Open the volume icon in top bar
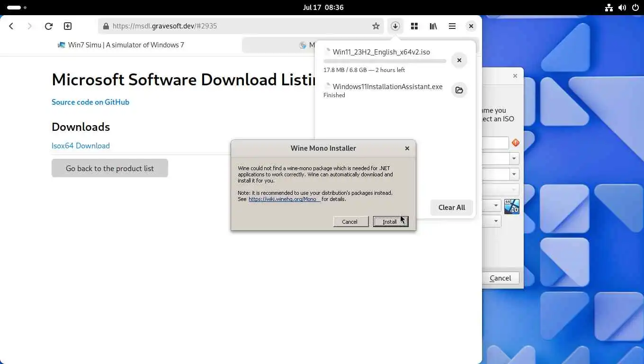 click(622, 8)
